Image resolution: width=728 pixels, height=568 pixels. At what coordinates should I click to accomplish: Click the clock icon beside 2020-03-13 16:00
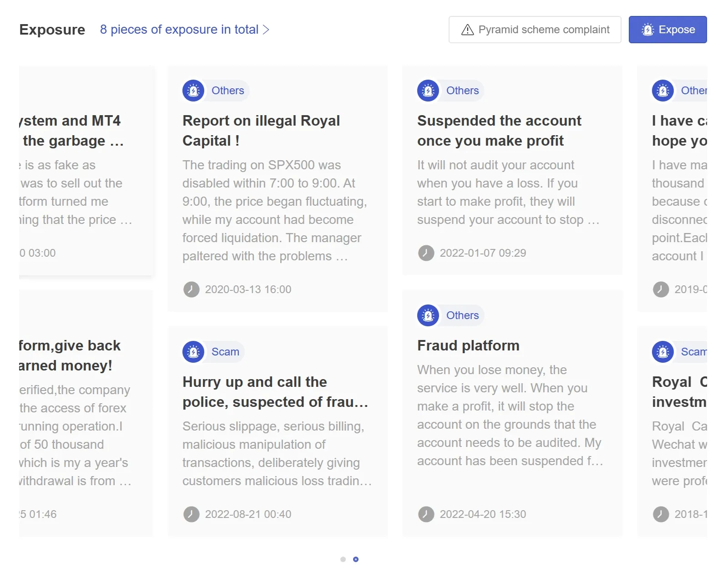point(192,289)
